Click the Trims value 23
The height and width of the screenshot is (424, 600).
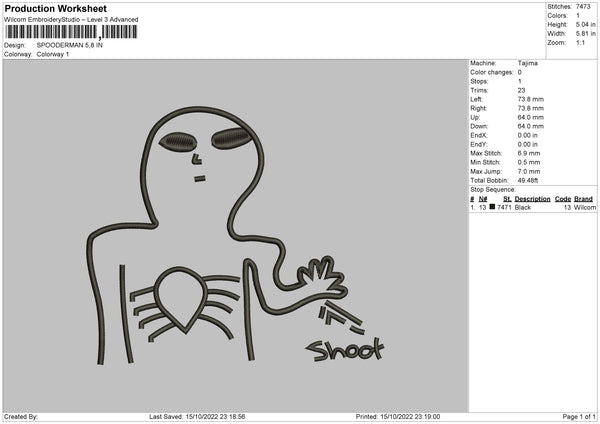521,90
